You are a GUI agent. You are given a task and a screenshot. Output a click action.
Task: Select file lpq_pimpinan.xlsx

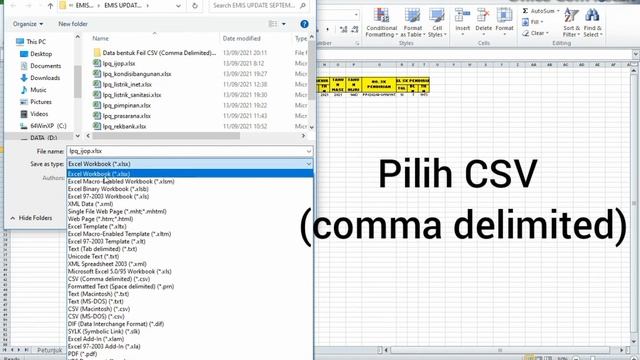pos(127,105)
